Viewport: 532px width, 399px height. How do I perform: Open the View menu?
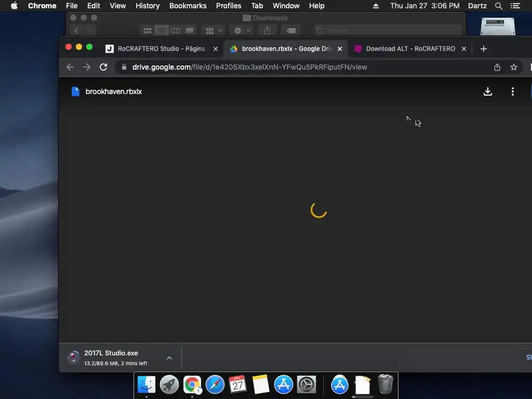118,6
